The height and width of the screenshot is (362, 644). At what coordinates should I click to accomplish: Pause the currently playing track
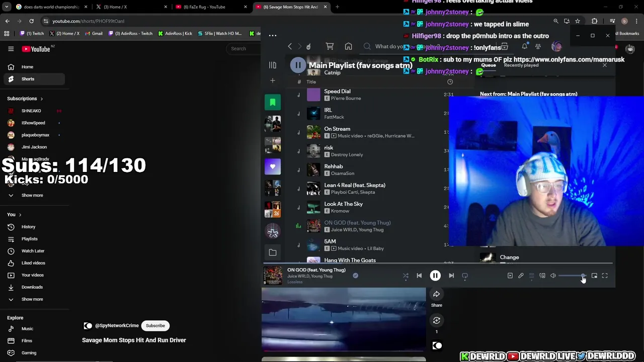435,276
